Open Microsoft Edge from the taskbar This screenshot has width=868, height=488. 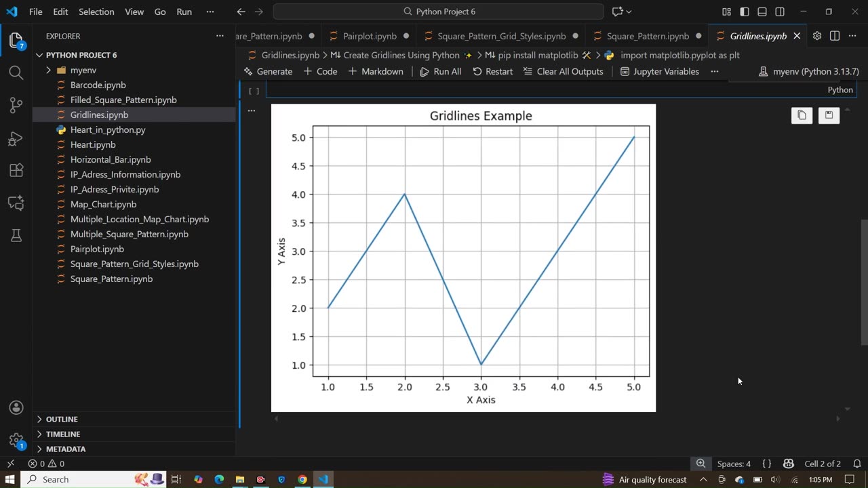pos(219,479)
